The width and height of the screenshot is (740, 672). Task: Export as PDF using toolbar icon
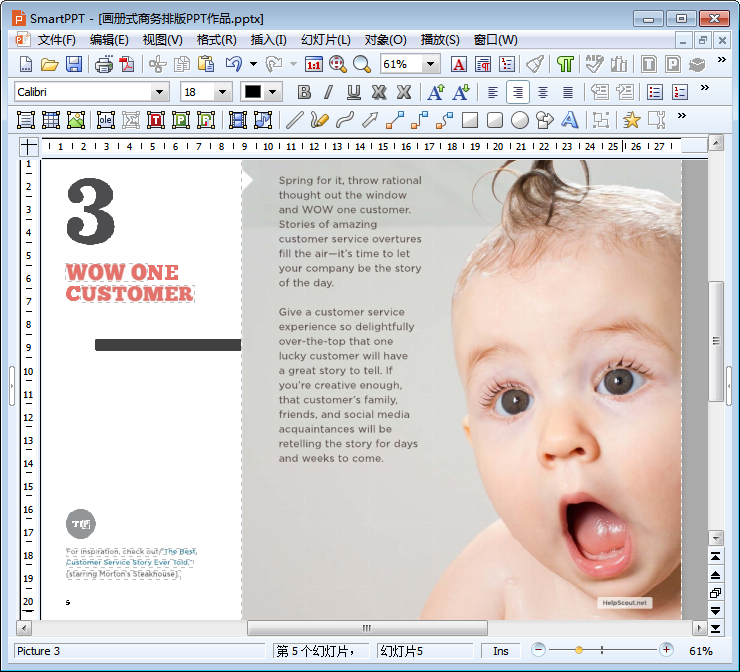[x=127, y=65]
